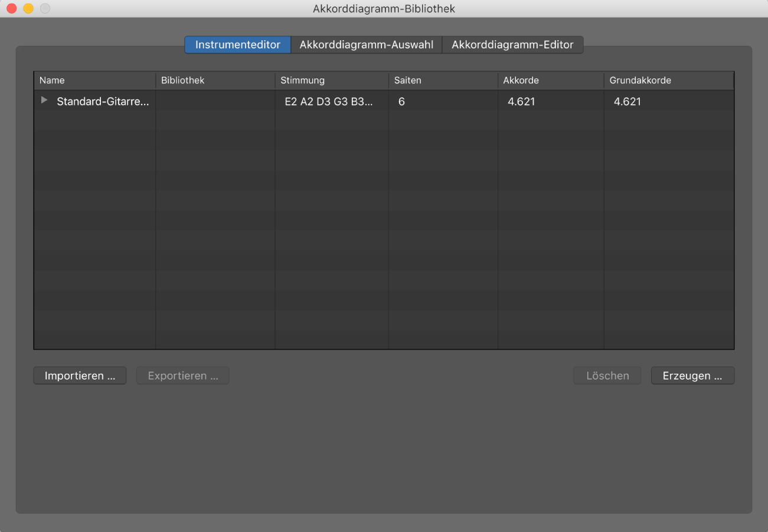Sort by the Saiten column header
This screenshot has width=768, height=532.
point(443,80)
